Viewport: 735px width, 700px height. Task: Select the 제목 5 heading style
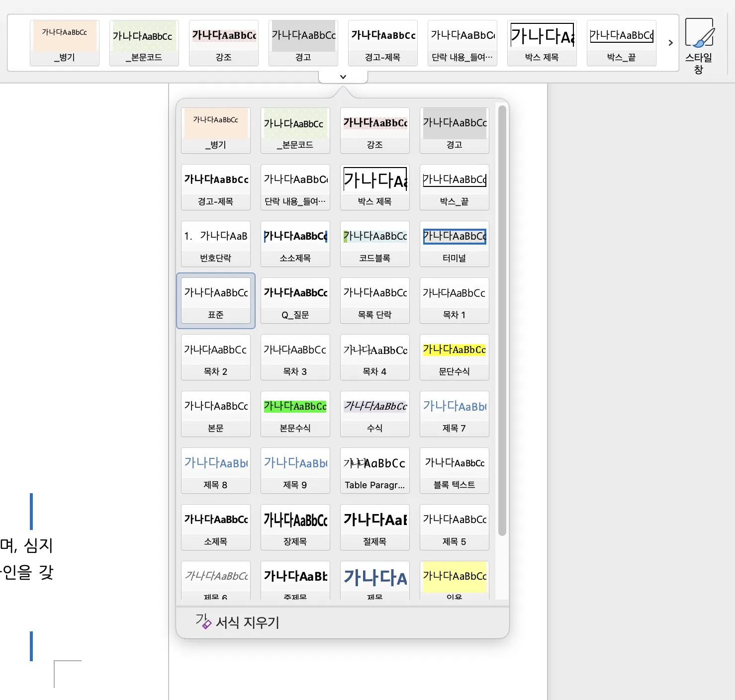[455, 527]
